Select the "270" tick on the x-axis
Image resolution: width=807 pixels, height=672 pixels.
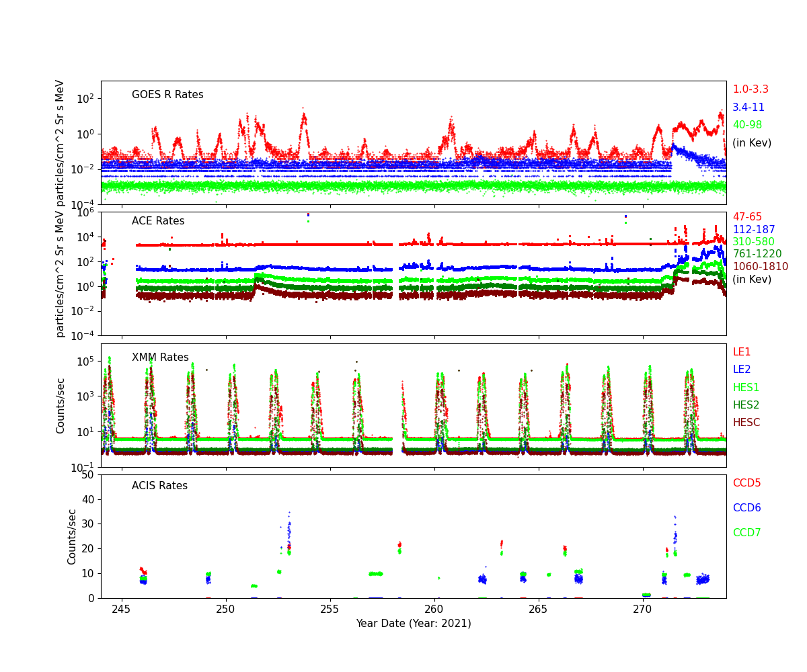[643, 609]
